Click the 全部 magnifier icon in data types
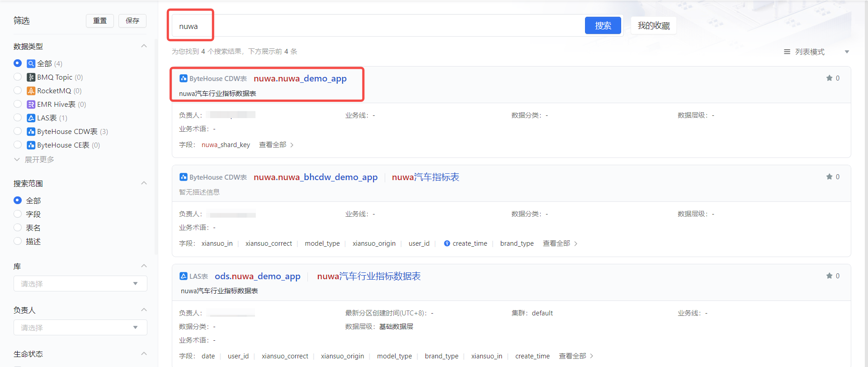This screenshot has width=868, height=367. point(31,63)
